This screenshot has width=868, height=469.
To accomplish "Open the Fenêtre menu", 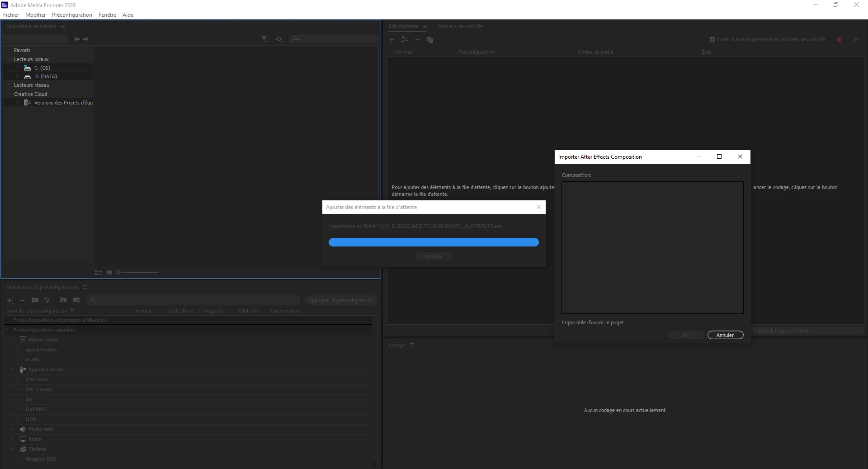I will [x=107, y=15].
